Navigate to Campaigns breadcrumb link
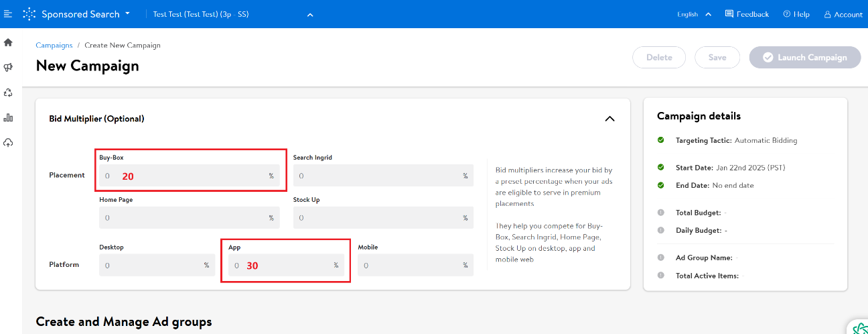 point(54,46)
